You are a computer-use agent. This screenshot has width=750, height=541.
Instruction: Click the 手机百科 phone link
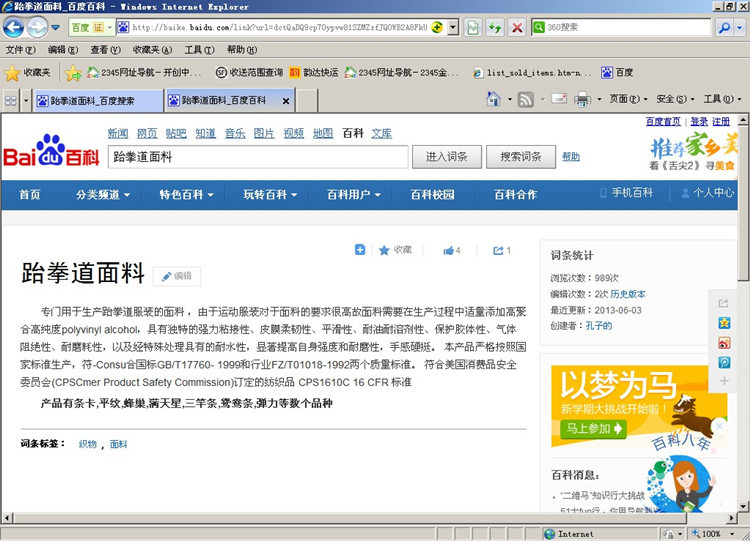tap(626, 193)
